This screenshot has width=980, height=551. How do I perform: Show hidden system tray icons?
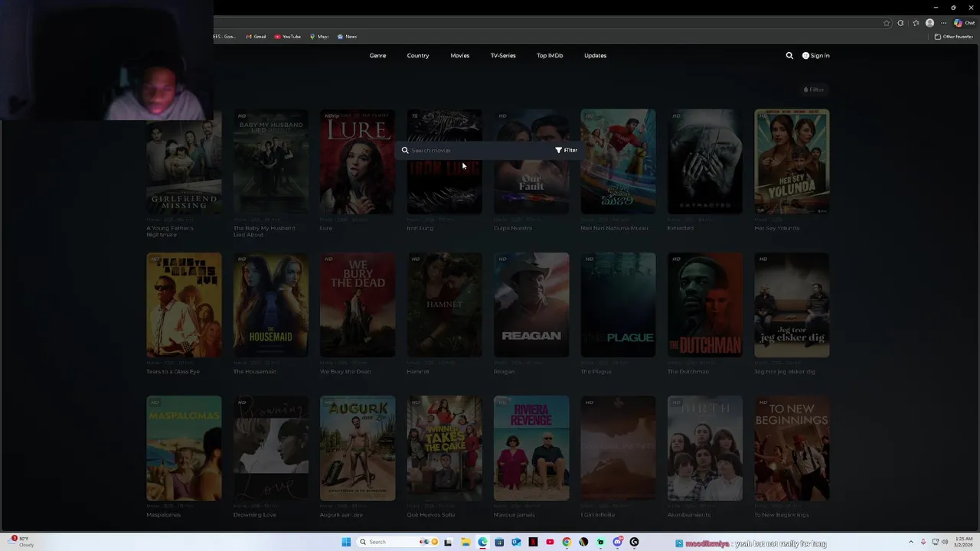(911, 542)
